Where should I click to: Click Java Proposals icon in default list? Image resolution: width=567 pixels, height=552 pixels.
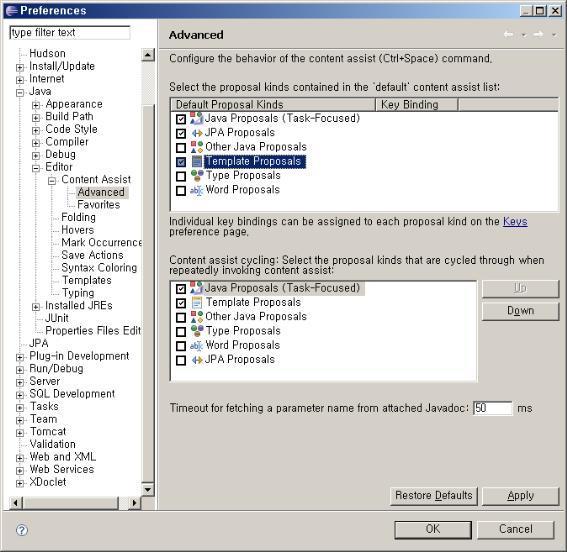(196, 118)
